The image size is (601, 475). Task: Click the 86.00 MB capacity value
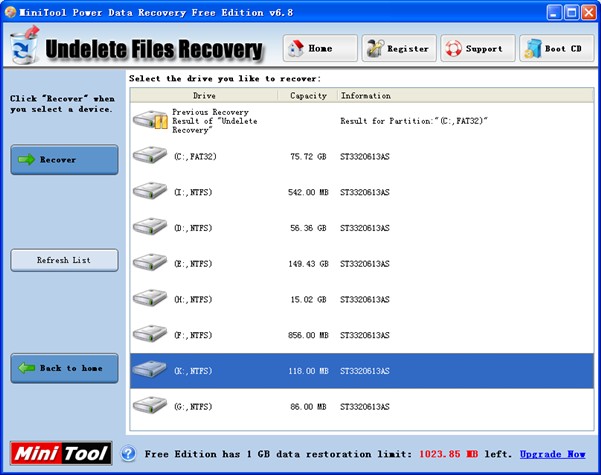[x=308, y=406]
